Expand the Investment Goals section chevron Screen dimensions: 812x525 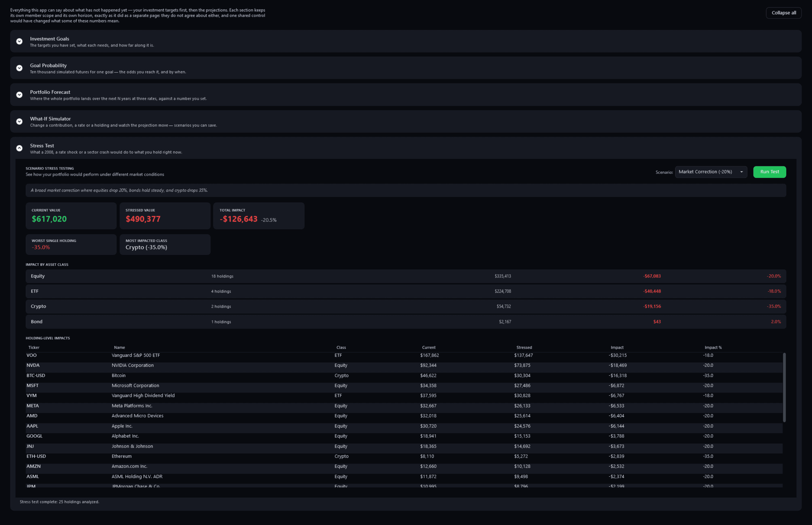tap(20, 41)
